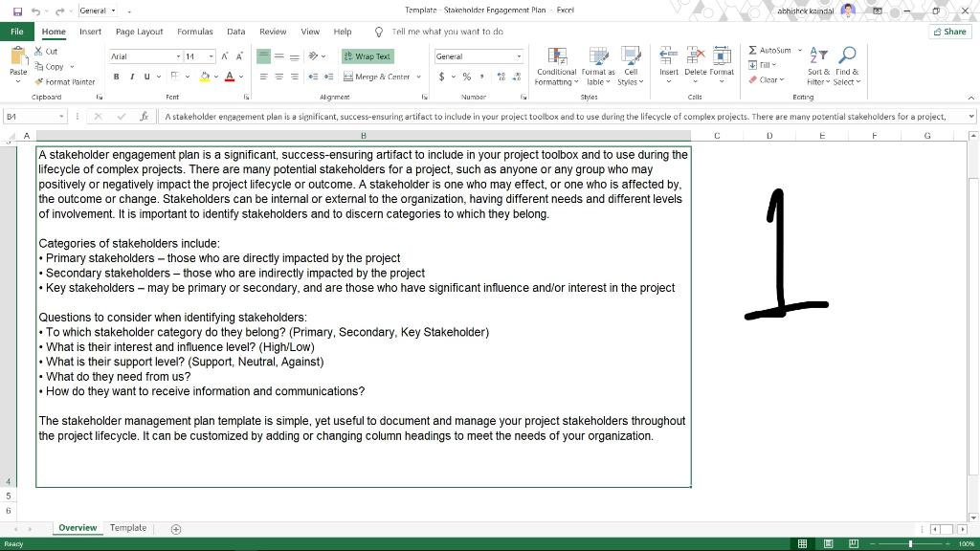Image resolution: width=980 pixels, height=551 pixels.
Task: Open the font size dropdown
Action: click(x=210, y=55)
